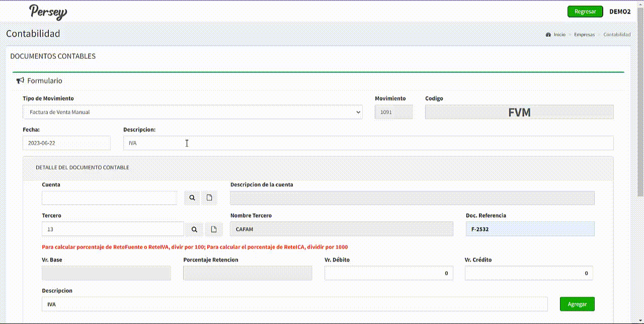This screenshot has width=644, height=324.
Task: Click the dashboard icon next to Inicio
Action: 548,35
